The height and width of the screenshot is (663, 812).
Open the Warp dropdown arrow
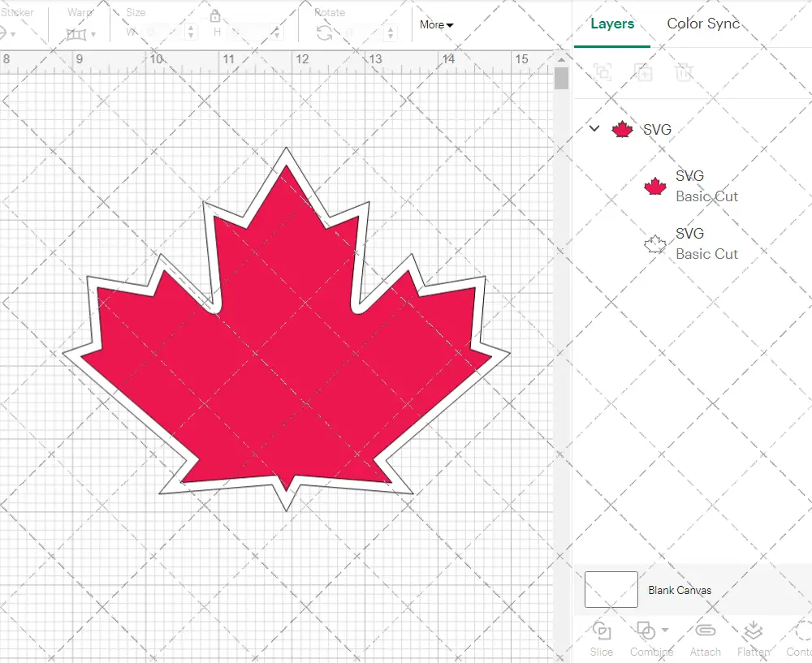94,35
